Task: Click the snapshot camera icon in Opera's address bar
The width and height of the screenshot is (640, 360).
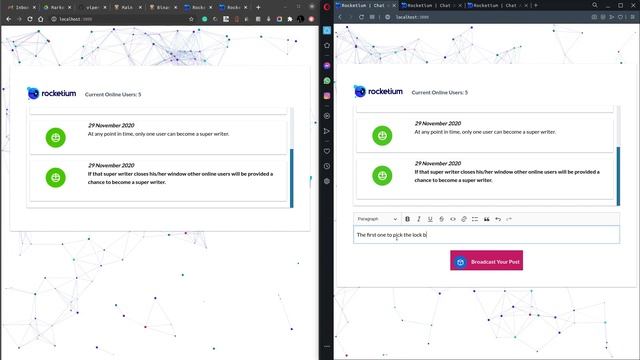Action: [x=594, y=17]
